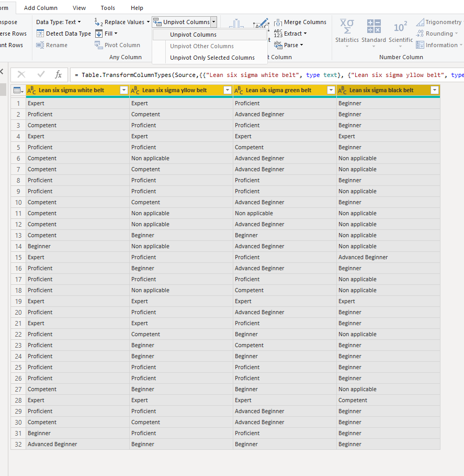Expand the Extract dropdown arrow

coord(305,34)
